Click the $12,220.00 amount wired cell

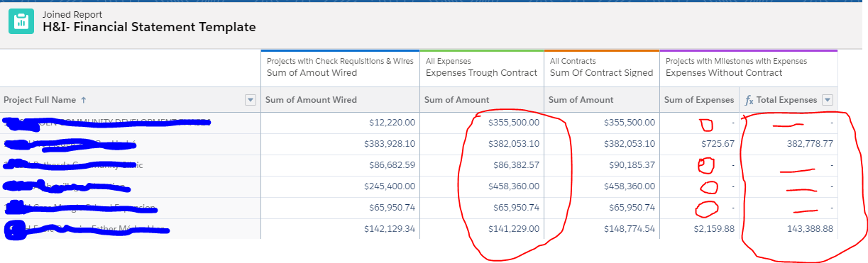pyautogui.click(x=392, y=123)
